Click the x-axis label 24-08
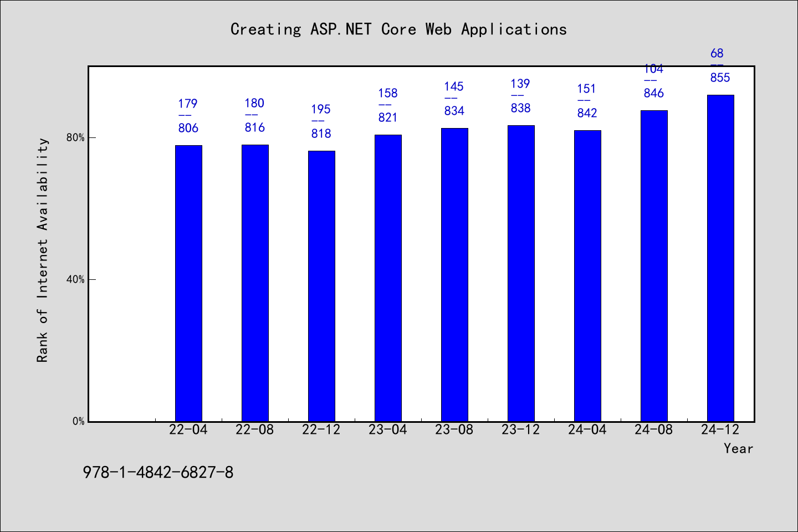798x532 pixels. tap(654, 429)
